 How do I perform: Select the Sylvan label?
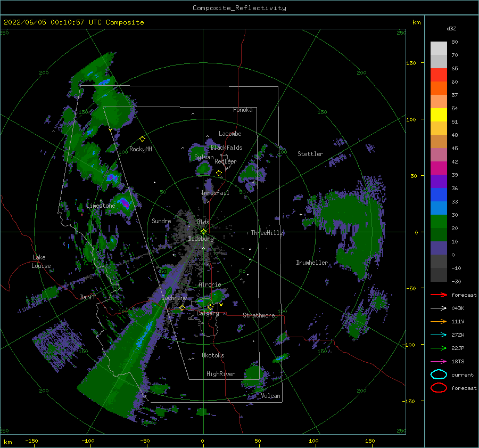(204, 157)
